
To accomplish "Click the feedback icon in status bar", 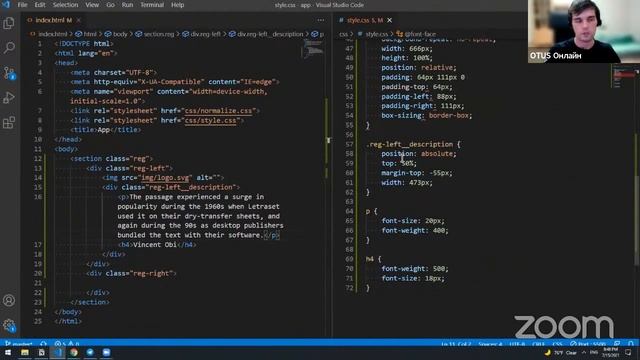I will pos(617,344).
